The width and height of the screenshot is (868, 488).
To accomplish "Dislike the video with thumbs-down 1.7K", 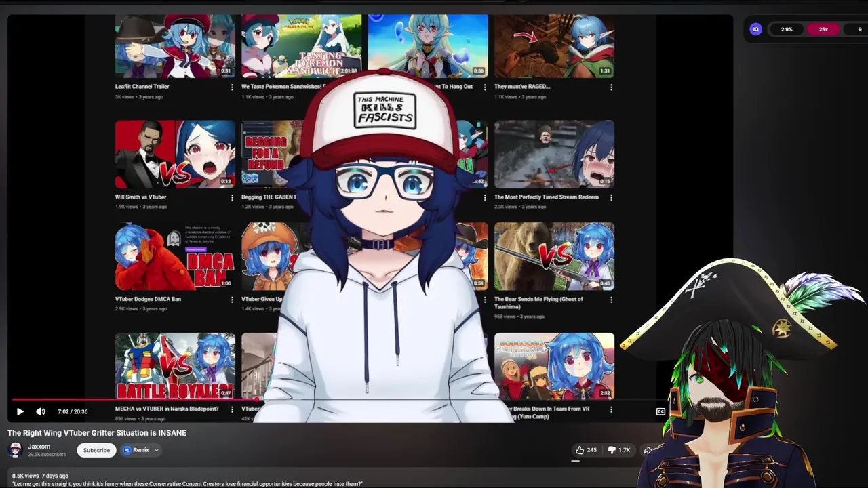I will pyautogui.click(x=618, y=450).
